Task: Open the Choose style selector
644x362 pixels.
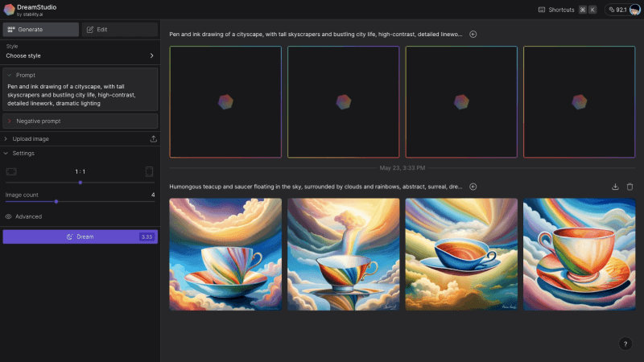Action: click(x=80, y=56)
